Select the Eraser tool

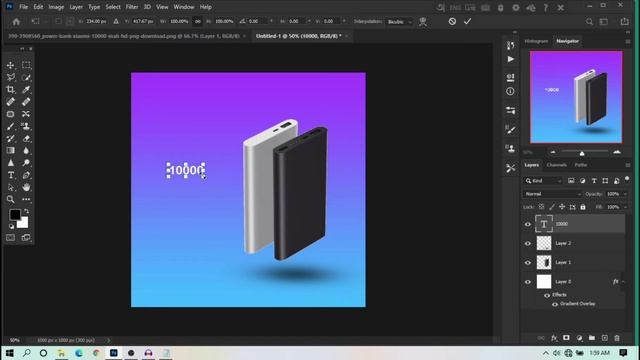click(26, 139)
